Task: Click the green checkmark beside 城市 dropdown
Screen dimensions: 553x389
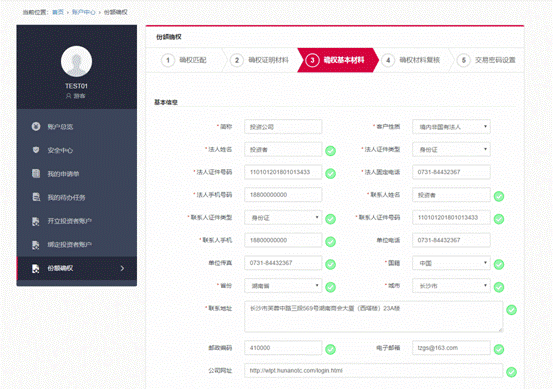Action: click(x=499, y=287)
